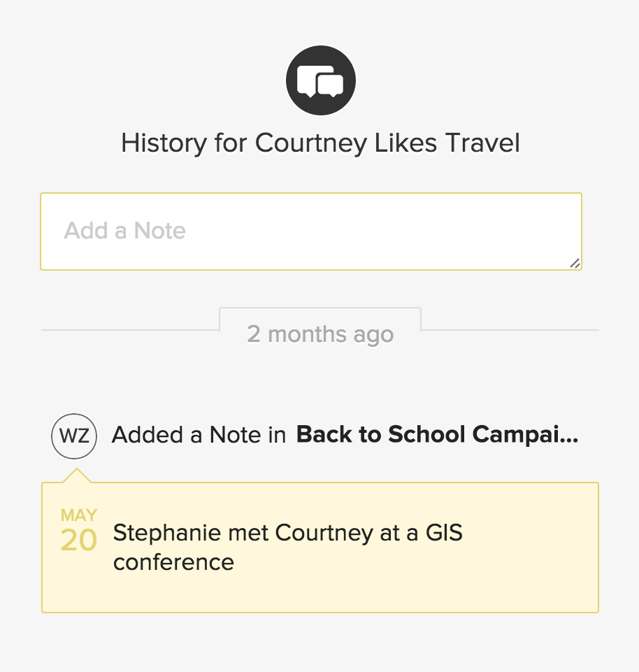Viewport: 639px width, 672px height.
Task: Click the chat bubbles history icon
Action: (321, 82)
